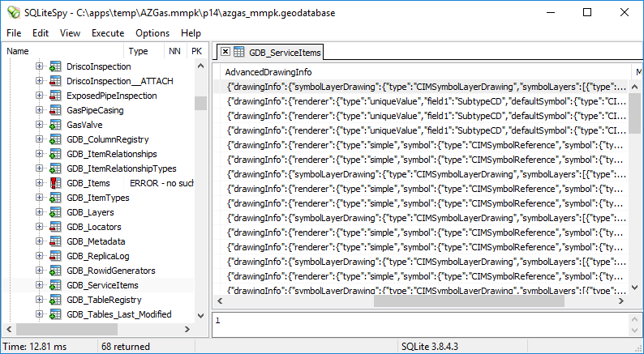644x354 pixels.
Task: Expand the GasValve tree node
Action: (x=39, y=124)
